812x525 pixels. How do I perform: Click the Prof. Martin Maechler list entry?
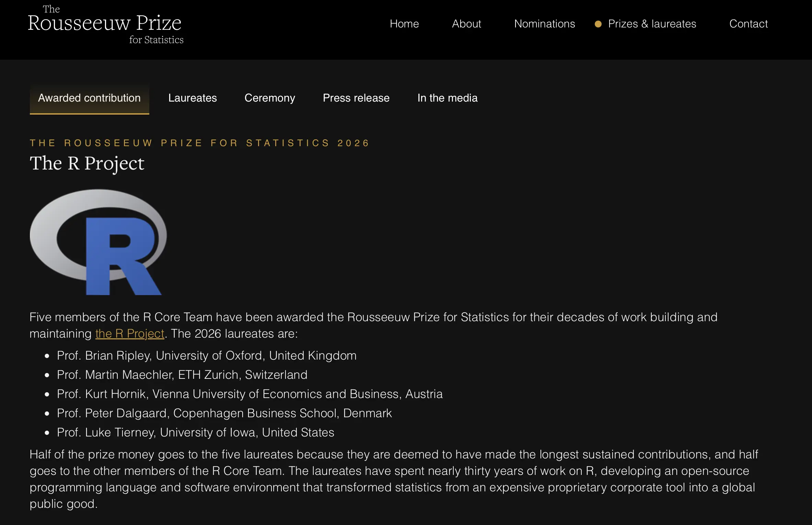tap(182, 375)
